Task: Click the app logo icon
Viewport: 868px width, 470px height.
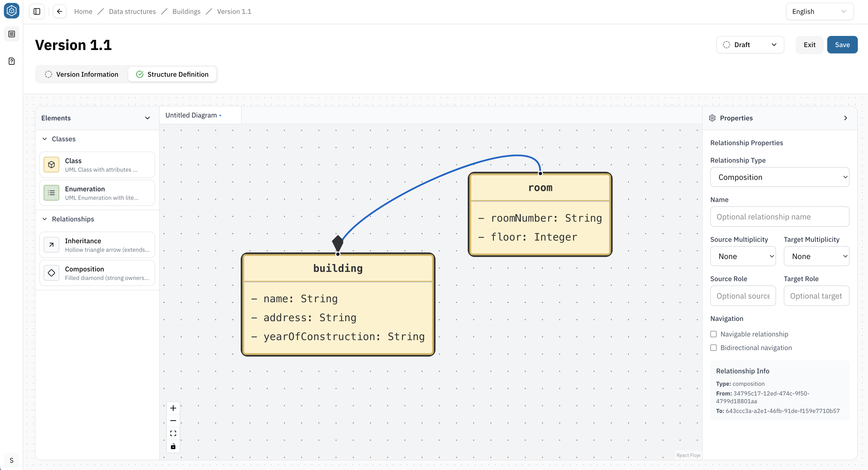Action: click(11, 11)
